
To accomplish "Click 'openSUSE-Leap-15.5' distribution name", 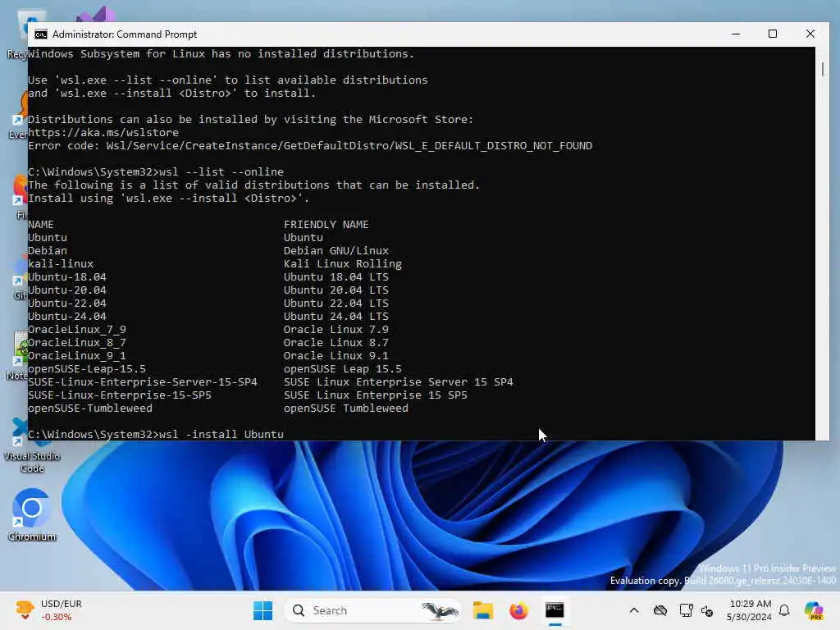I will (x=87, y=368).
